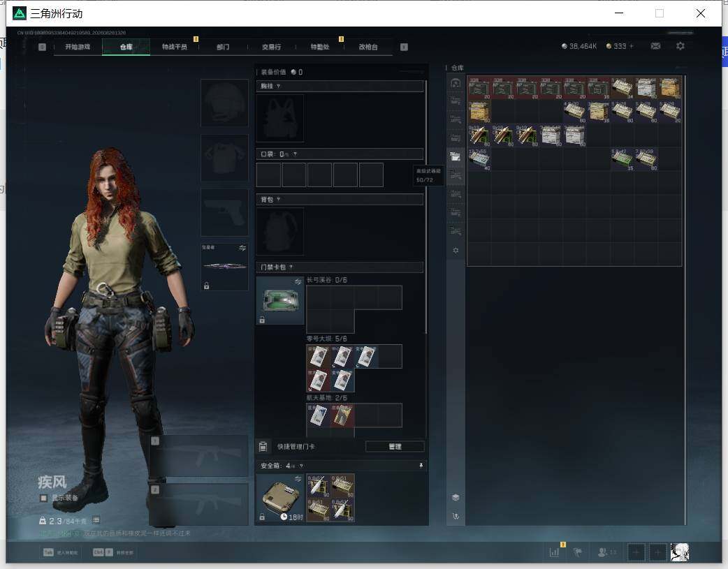Screen dimensions: 728x569
Task: Open the 特勤处 tab
Action: tap(320, 47)
